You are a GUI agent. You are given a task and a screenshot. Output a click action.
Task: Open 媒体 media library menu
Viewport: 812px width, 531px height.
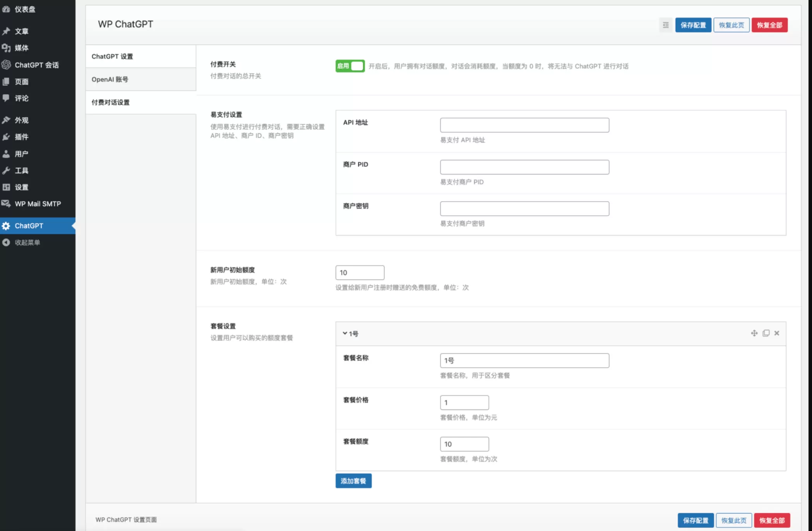(21, 48)
